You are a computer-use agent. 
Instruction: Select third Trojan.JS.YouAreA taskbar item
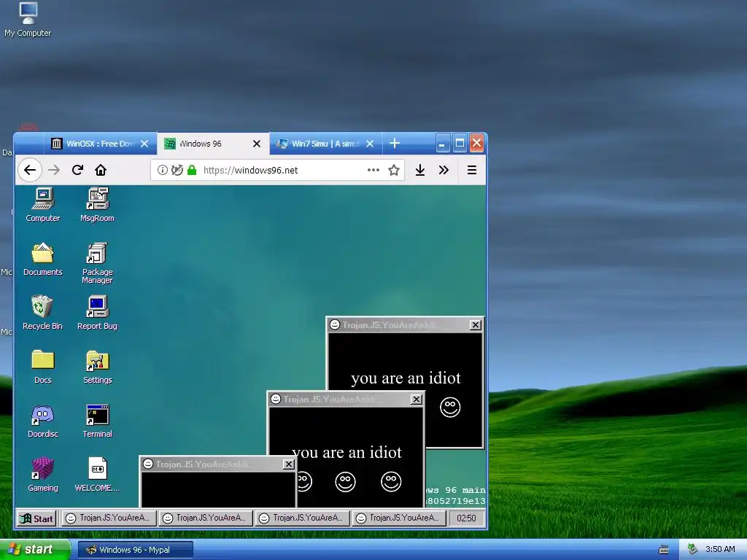pyautogui.click(x=303, y=518)
